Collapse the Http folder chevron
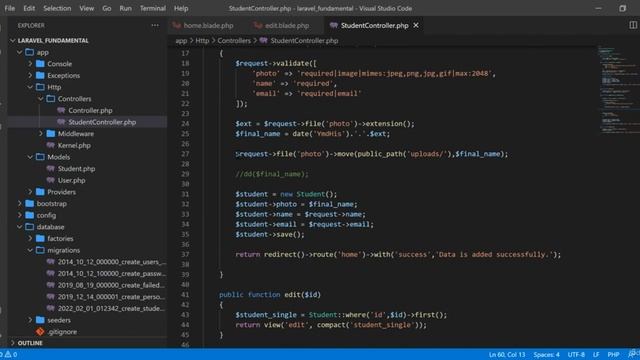 30,87
